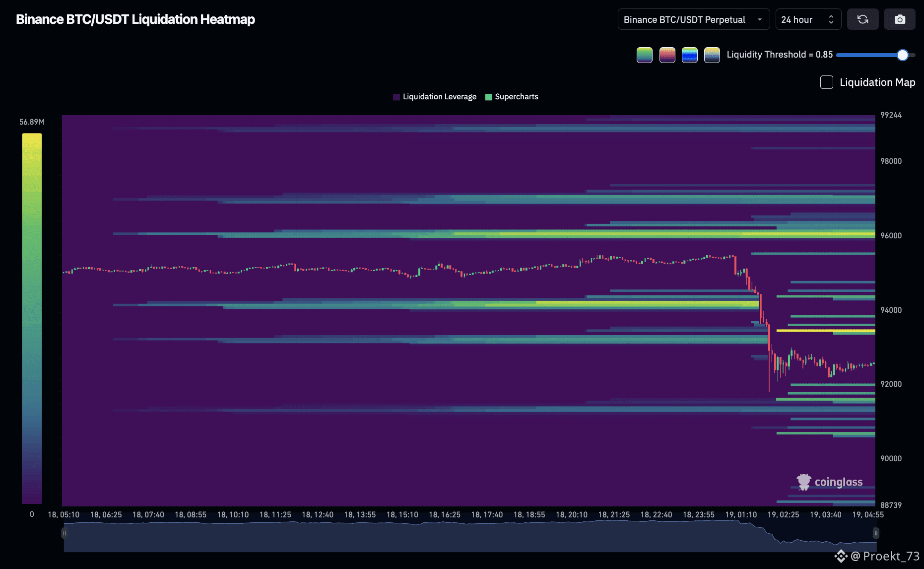This screenshot has width=924, height=569.
Task: Click the Liquidation Map label text
Action: click(x=877, y=82)
